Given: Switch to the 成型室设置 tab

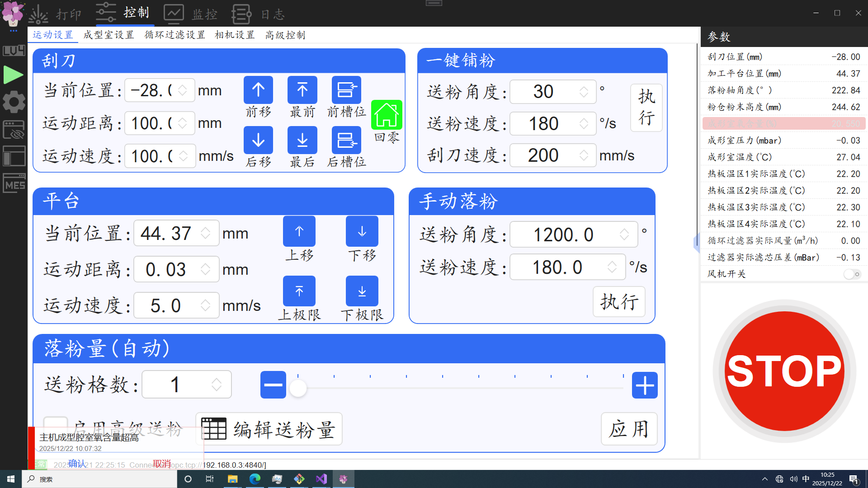Looking at the screenshot, I should [x=108, y=35].
